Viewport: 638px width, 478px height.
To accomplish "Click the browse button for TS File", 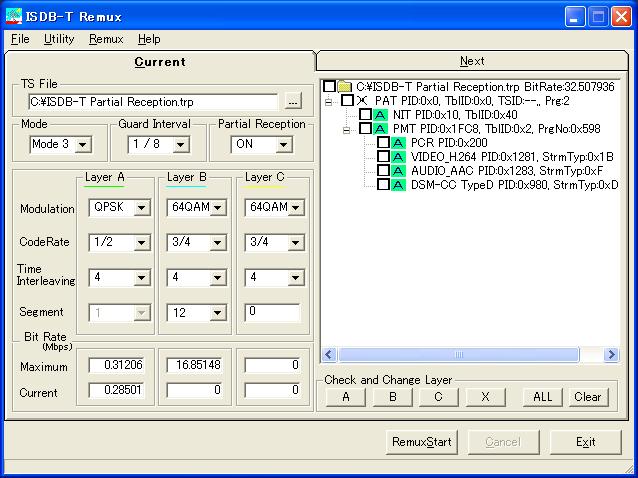I will pyautogui.click(x=293, y=101).
